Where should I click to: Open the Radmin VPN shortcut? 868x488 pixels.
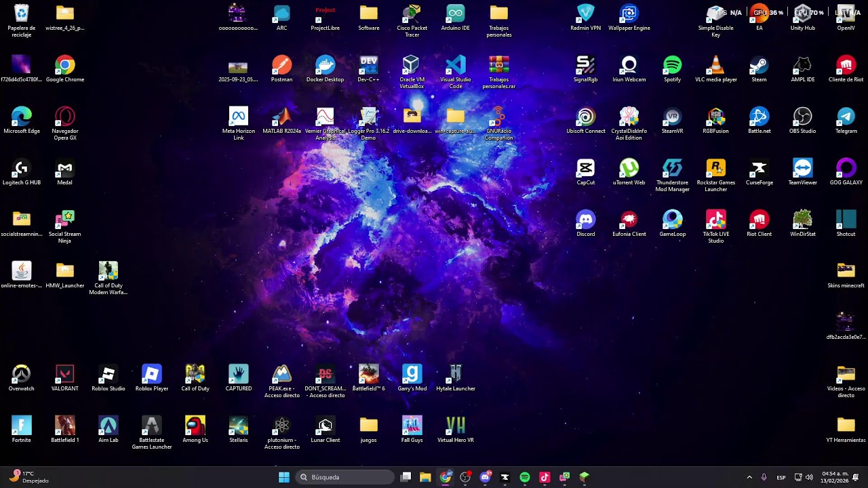(585, 14)
